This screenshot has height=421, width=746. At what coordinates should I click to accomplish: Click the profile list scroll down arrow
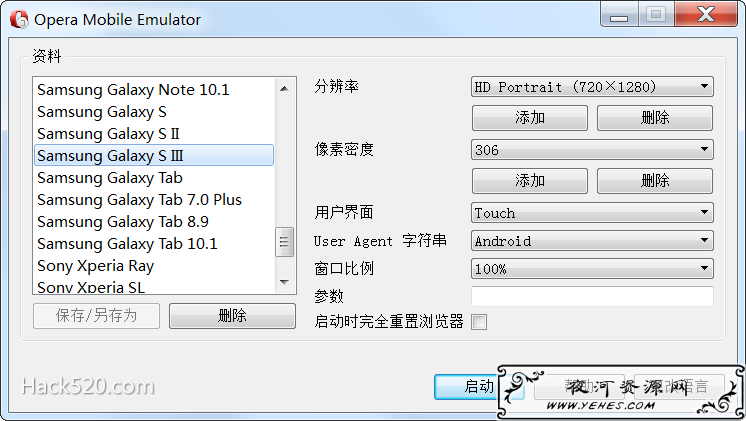[285, 282]
